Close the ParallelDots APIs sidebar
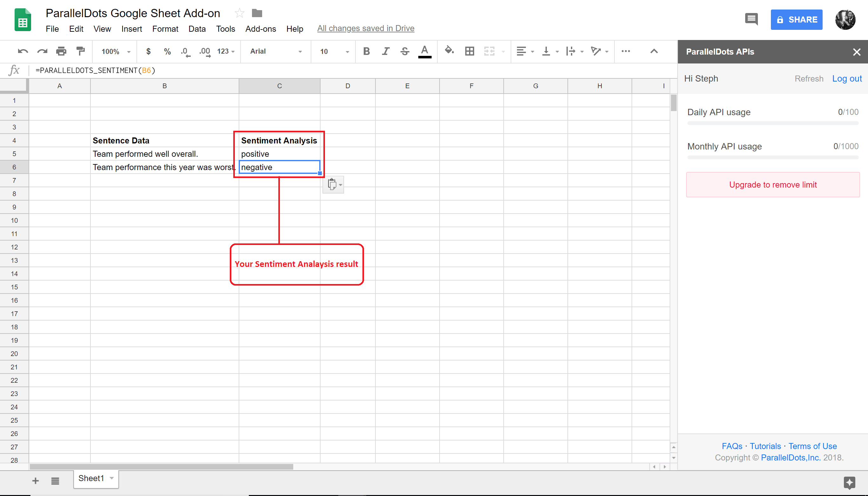Viewport: 868px width, 496px height. click(x=857, y=52)
